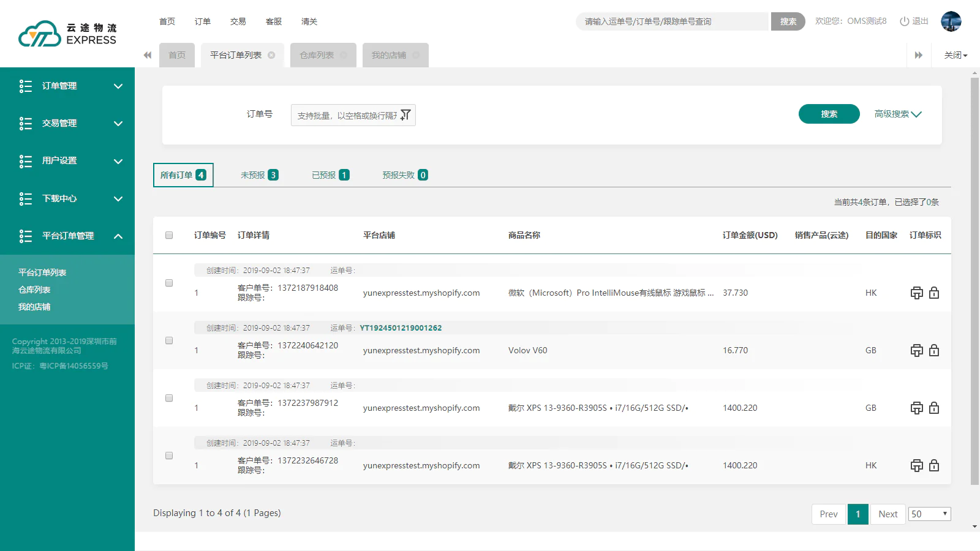Open 仓库列表 in the sidebar
This screenshot has width=980, height=551.
34,290
